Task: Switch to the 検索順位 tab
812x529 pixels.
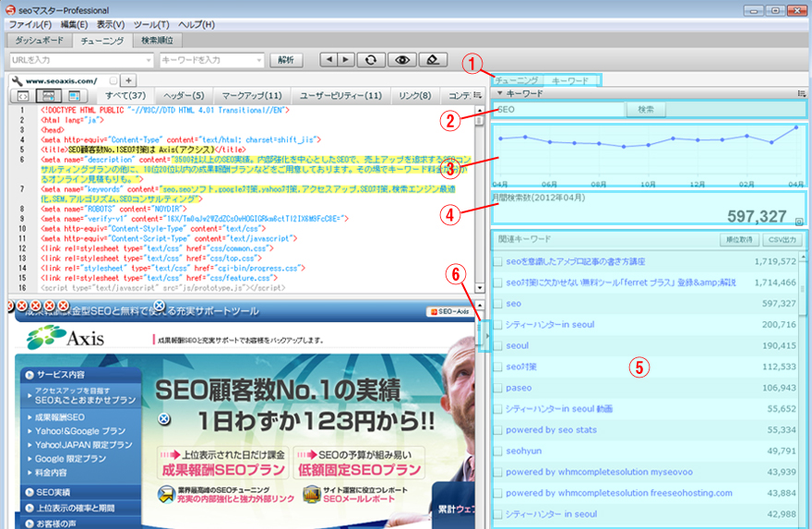Action: 158,41
